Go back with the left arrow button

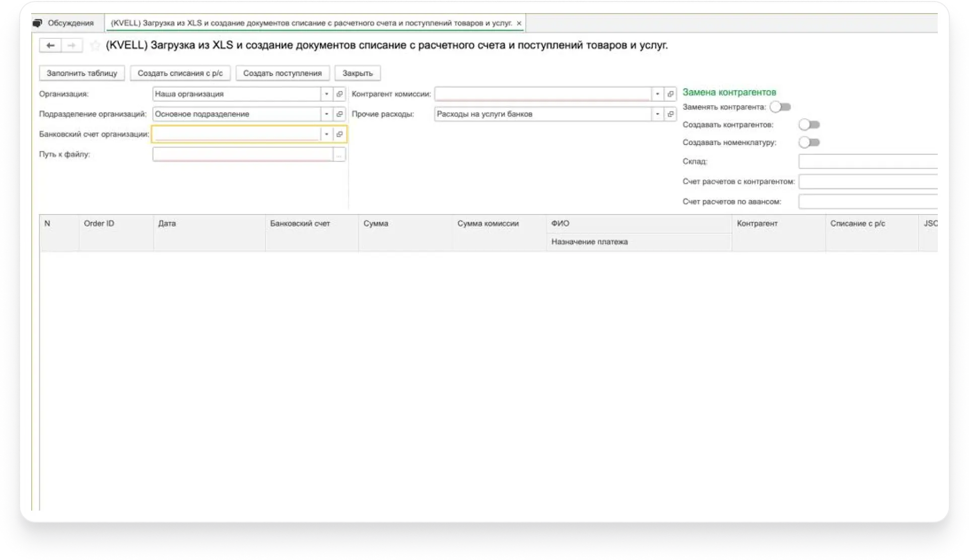[50, 45]
